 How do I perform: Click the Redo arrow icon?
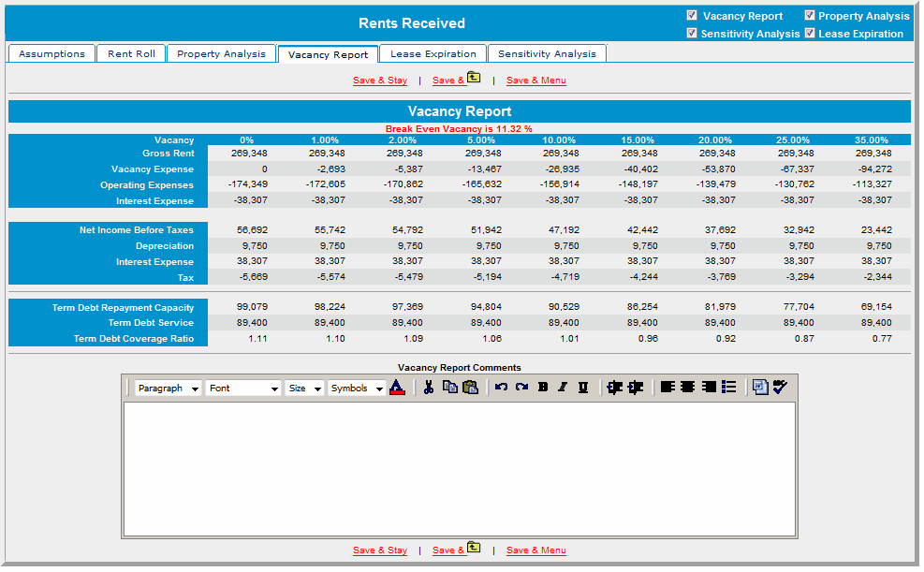pyautogui.click(x=521, y=388)
